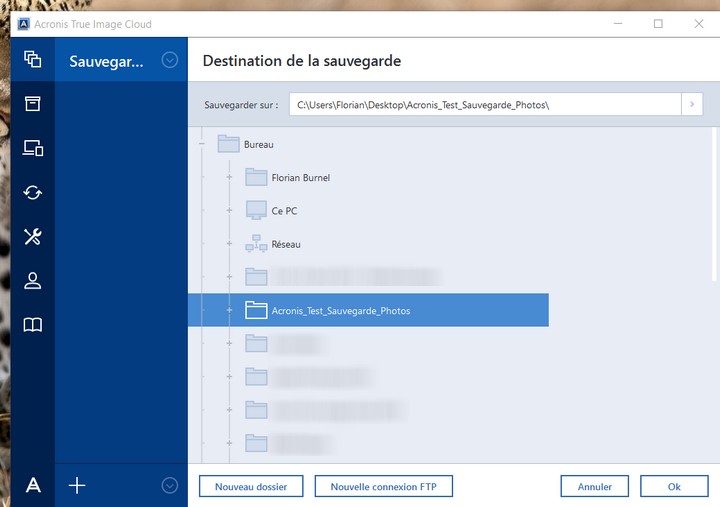Image resolution: width=720 pixels, height=507 pixels.
Task: Select Réseau in the tree
Action: point(286,244)
